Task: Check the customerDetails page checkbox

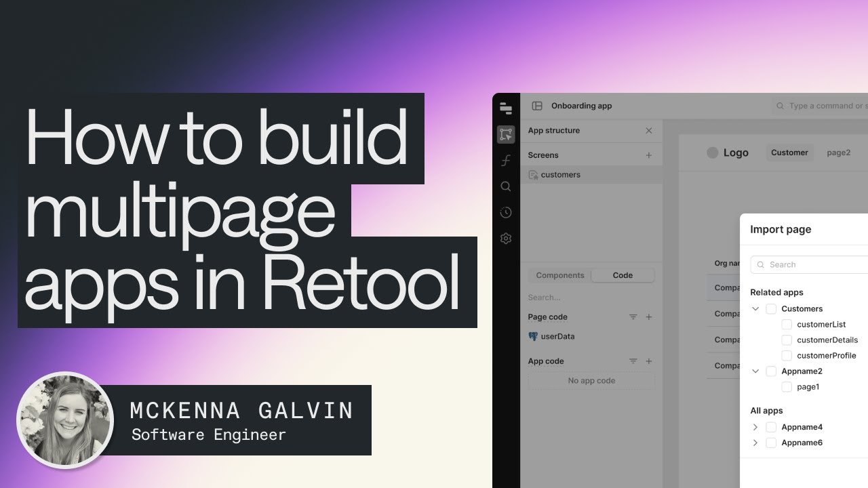Action: pos(787,340)
